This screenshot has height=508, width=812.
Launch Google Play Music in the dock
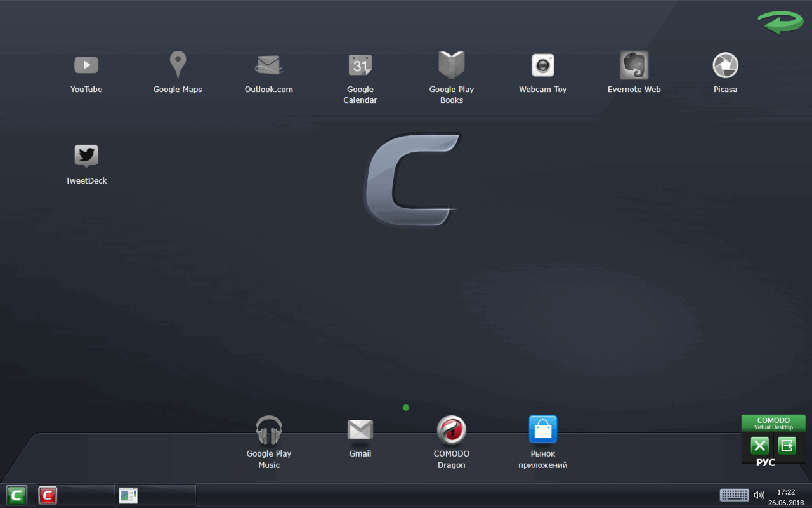269,430
